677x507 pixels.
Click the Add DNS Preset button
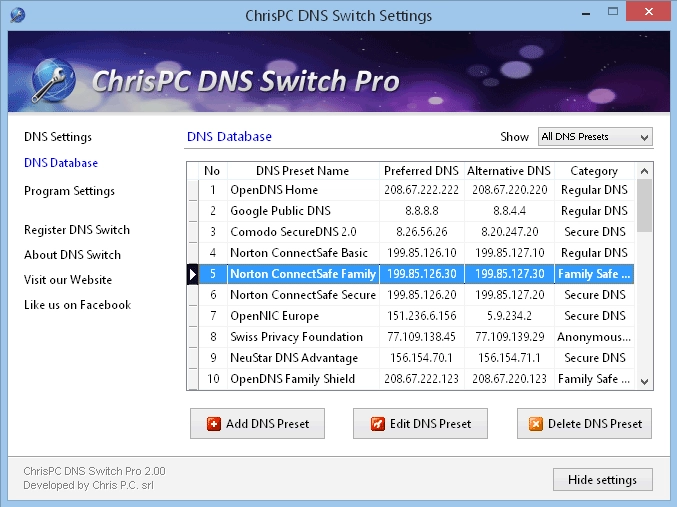coord(257,424)
